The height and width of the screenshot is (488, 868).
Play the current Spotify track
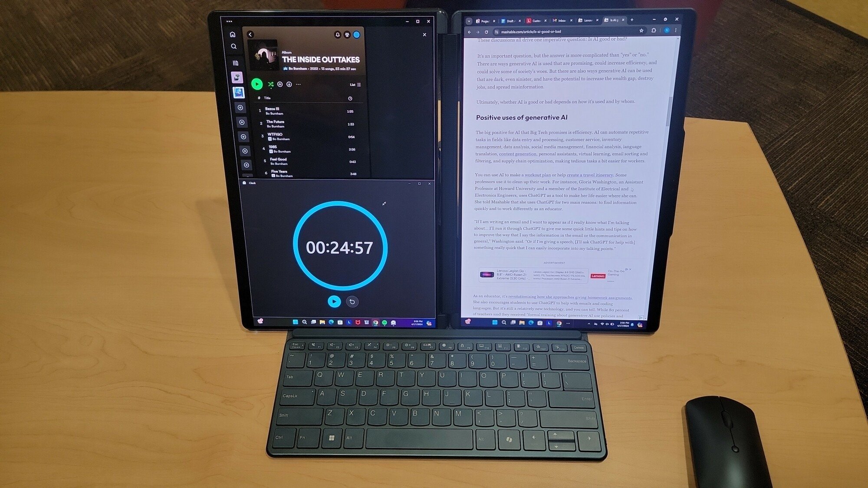pyautogui.click(x=256, y=83)
